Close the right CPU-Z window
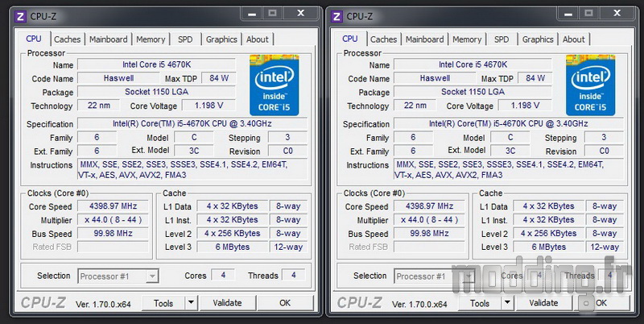The image size is (644, 324). (617, 14)
